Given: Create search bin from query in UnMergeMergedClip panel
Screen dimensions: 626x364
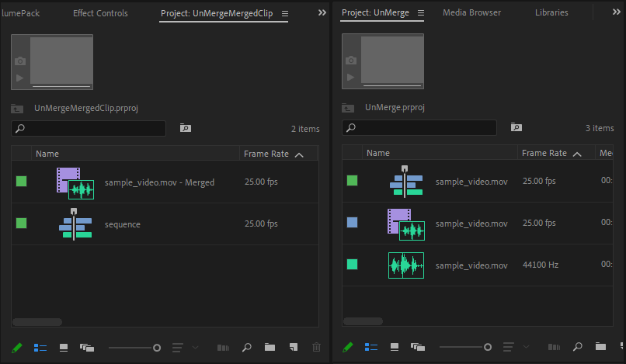Looking at the screenshot, I should pos(186,128).
